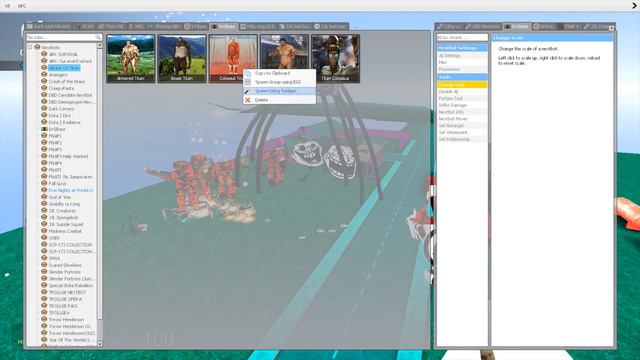The image size is (640, 360).
Task: Choose Delete from the context menu
Action: (279, 100)
